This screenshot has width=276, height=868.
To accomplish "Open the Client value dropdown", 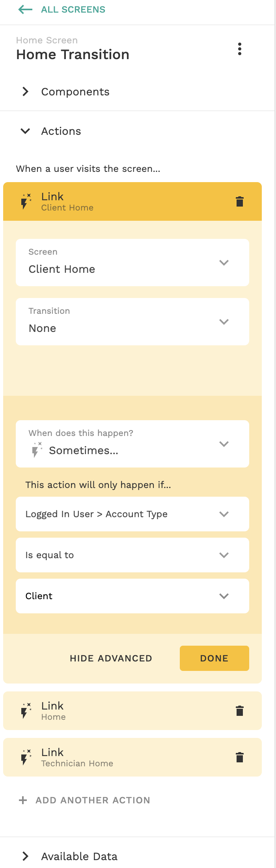I will coord(132,596).
